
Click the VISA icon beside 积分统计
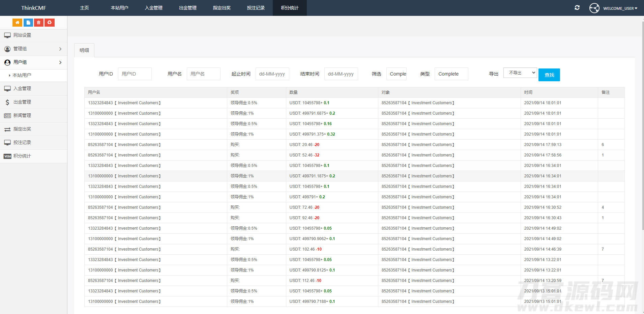7,156
